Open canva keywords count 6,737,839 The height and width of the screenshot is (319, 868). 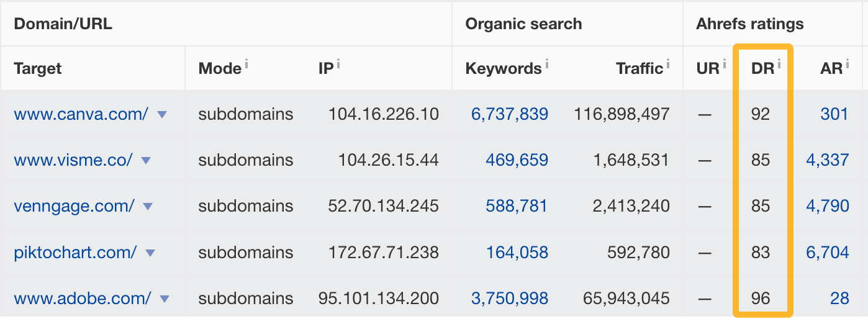(509, 114)
